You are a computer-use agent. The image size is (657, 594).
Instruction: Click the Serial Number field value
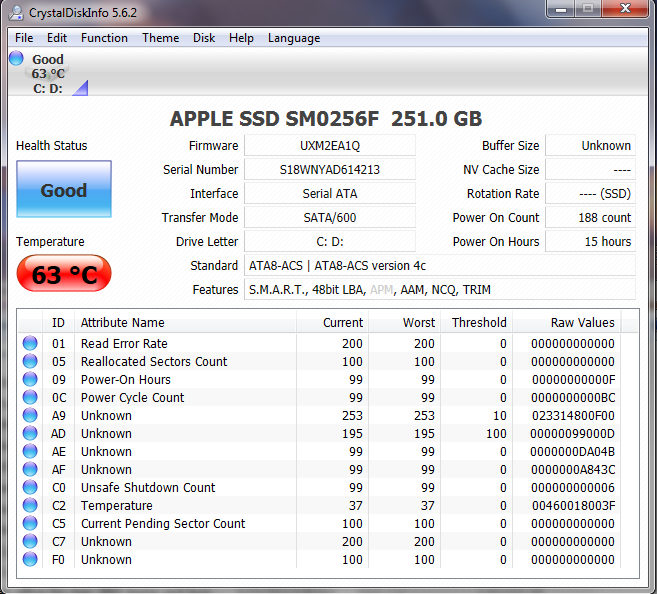pyautogui.click(x=329, y=170)
